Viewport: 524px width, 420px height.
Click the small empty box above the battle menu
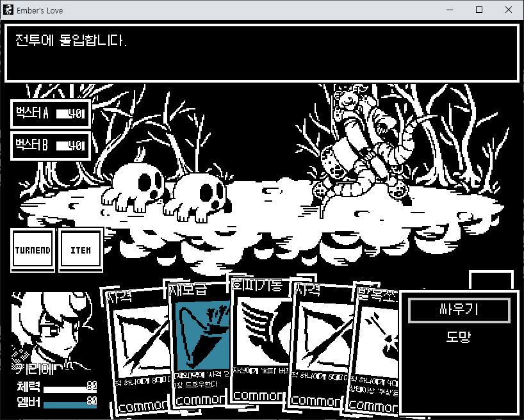[x=491, y=281]
